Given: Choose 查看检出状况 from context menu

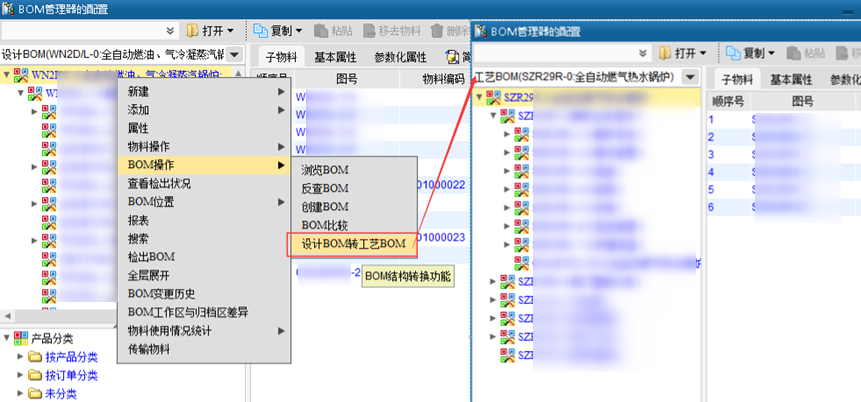Looking at the screenshot, I should pos(204,183).
